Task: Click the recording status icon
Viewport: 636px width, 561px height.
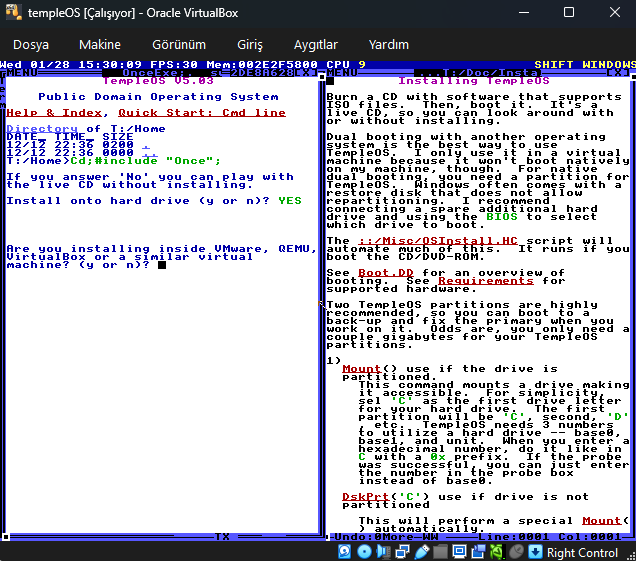Action: (x=479, y=552)
